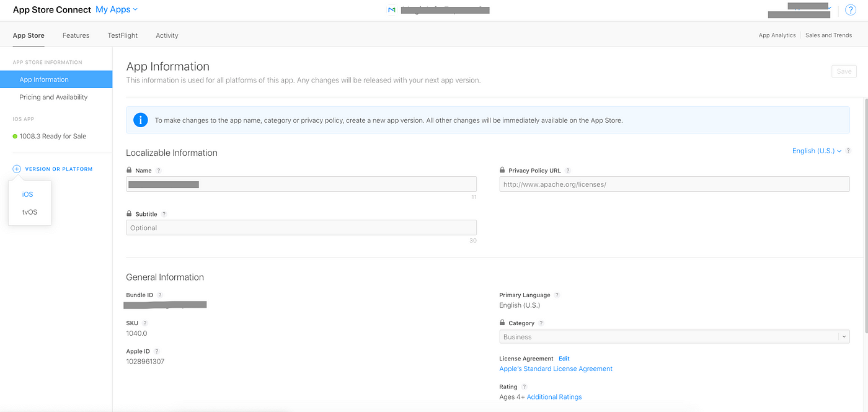The image size is (868, 412).
Task: Click the Localizable Information heading
Action: pyautogui.click(x=172, y=153)
